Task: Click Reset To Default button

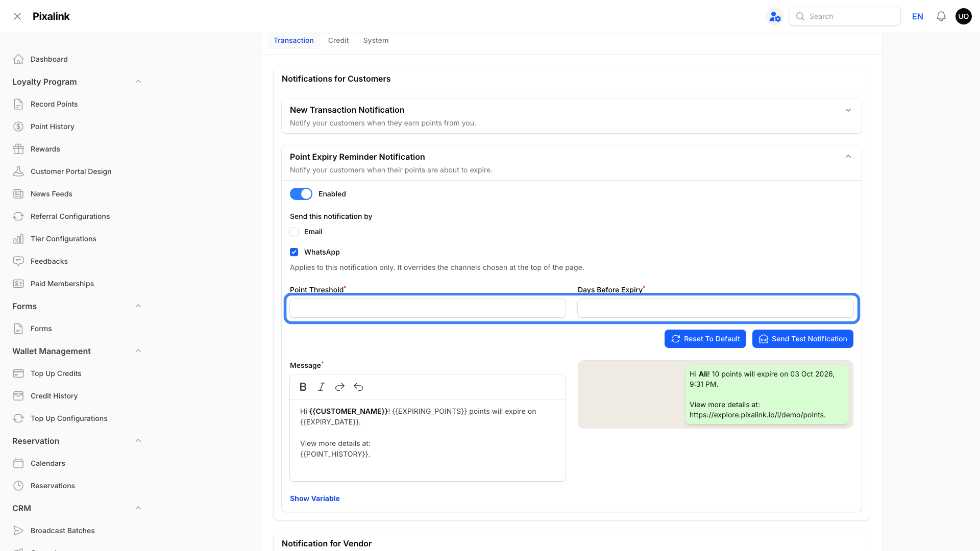Action: point(705,339)
